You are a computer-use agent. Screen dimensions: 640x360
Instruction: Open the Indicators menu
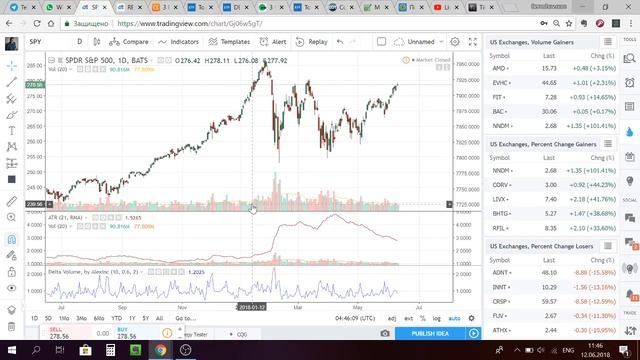click(178, 42)
